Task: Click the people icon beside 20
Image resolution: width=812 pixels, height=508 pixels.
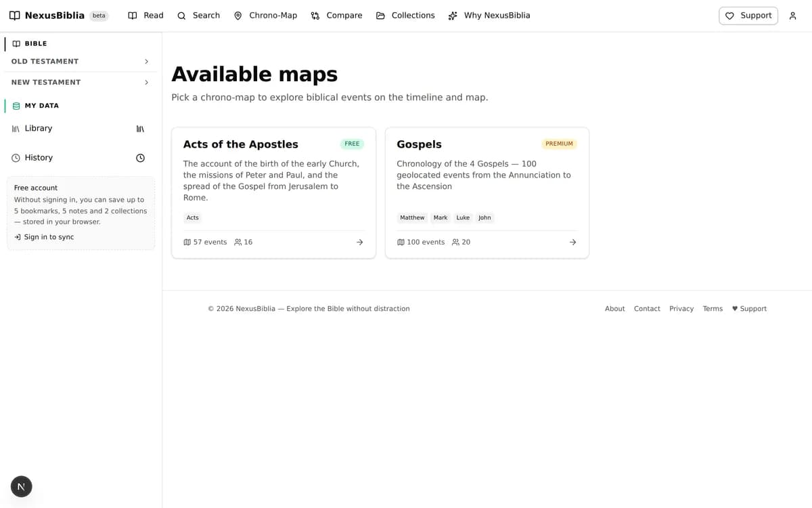Action: [x=455, y=242]
